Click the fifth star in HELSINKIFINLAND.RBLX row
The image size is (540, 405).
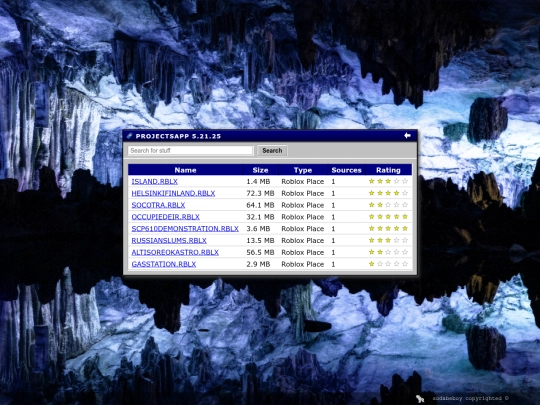pos(405,193)
